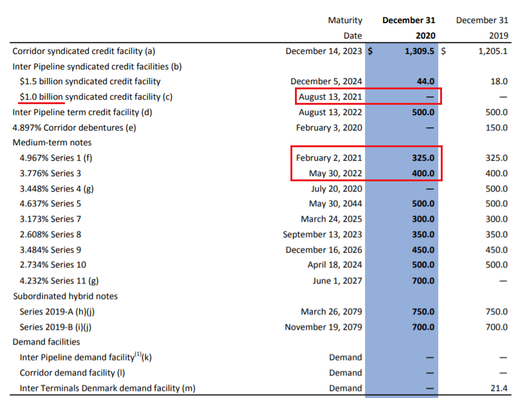Image resolution: width=532 pixels, height=398 pixels.
Task: Select the September 13, 2023 maturity date
Action: (323, 235)
